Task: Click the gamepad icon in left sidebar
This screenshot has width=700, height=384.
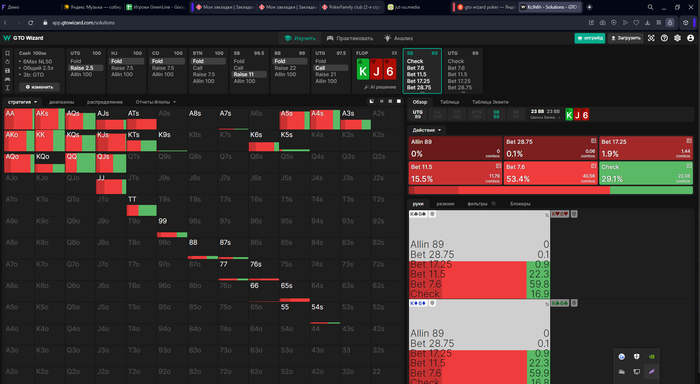Action: [7, 79]
